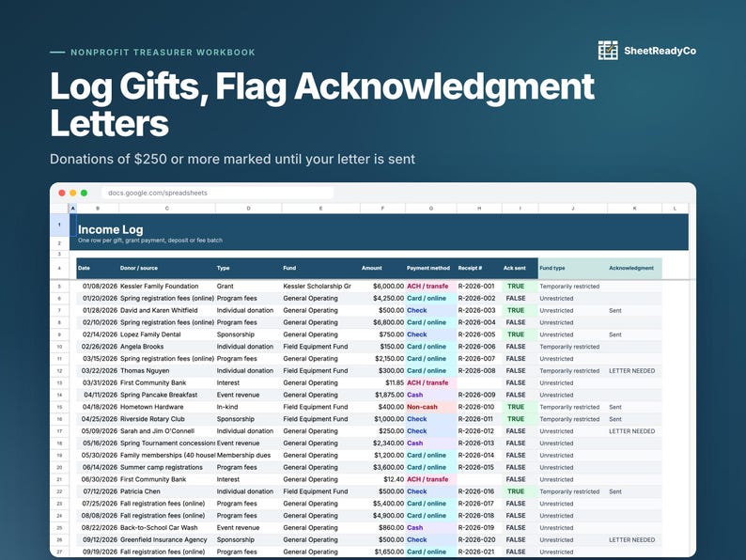This screenshot has width=746, height=560.
Task: Click the yellow minimize window dot
Action: click(x=72, y=193)
